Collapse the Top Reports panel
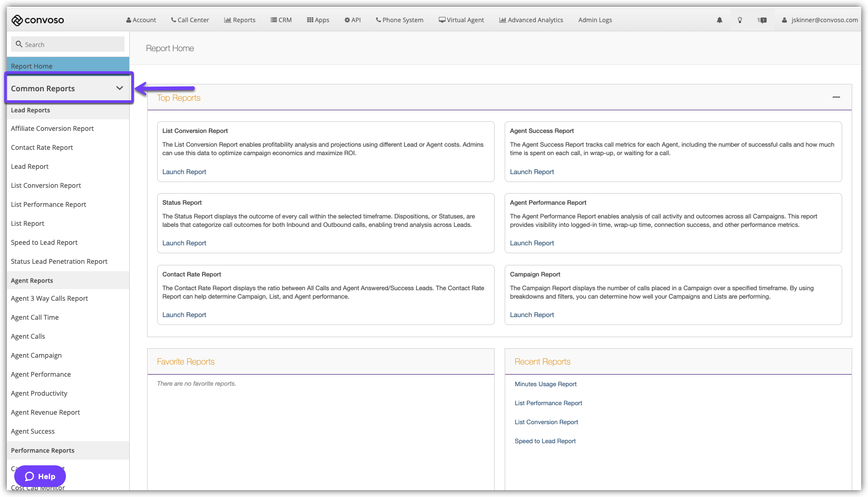The width and height of the screenshot is (868, 497). coord(836,97)
